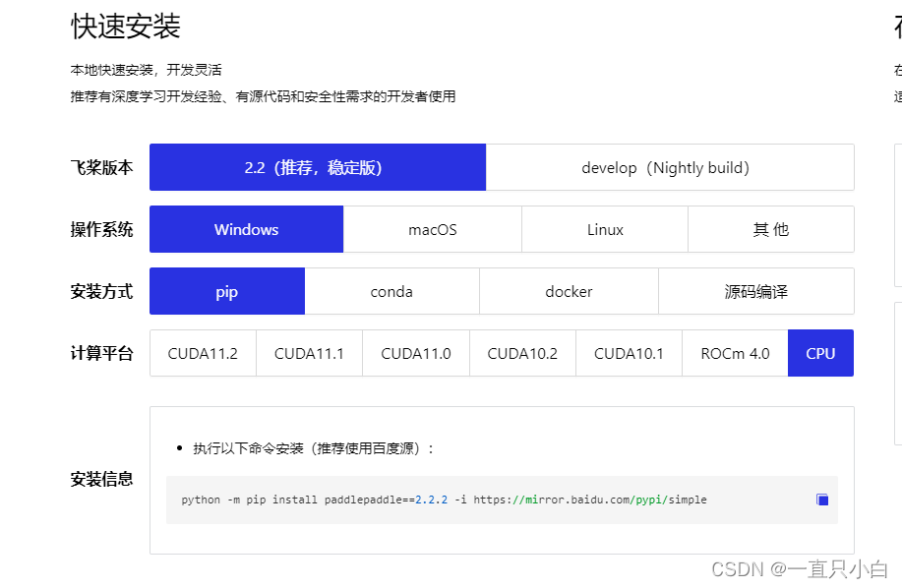
Task: Click the 执行以下命令安装 instruction line
Action: coord(314,448)
